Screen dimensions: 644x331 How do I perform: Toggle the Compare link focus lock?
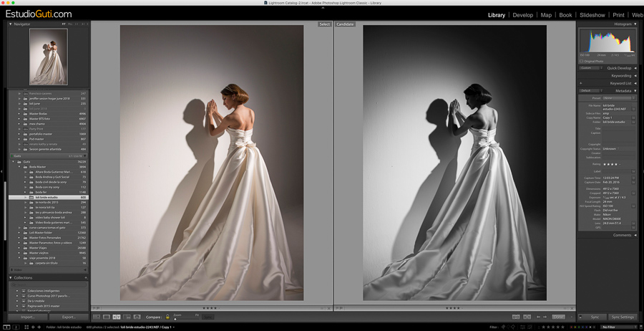tap(167, 317)
